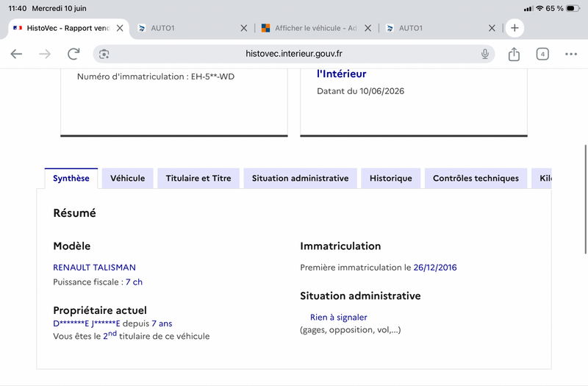Image resolution: width=588 pixels, height=386 pixels.
Task: Click the l'Intérieur heading link
Action: (341, 74)
